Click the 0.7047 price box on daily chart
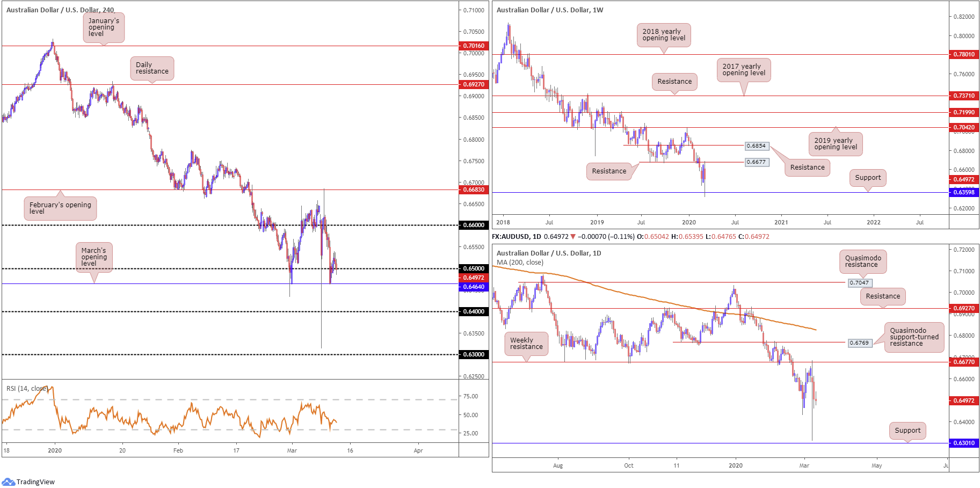 pyautogui.click(x=860, y=283)
